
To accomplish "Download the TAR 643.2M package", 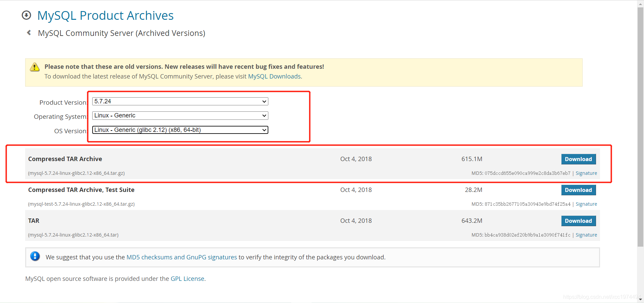I will (x=578, y=221).
